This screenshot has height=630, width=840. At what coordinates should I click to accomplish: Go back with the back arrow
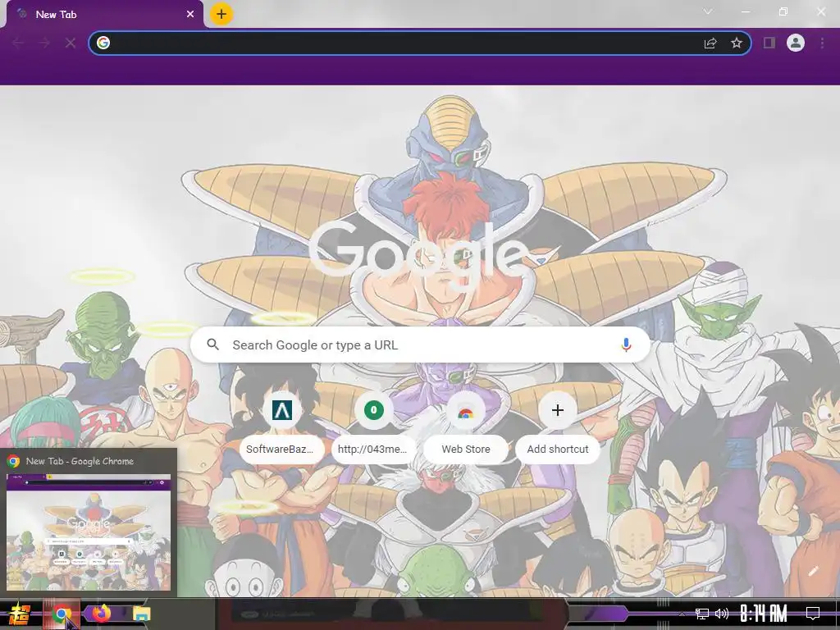(x=18, y=43)
